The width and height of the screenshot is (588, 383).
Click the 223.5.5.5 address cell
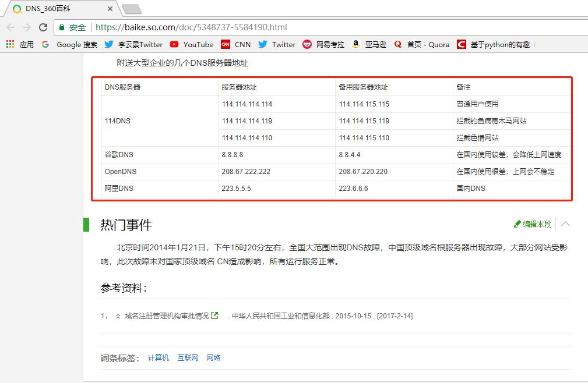[x=276, y=189]
